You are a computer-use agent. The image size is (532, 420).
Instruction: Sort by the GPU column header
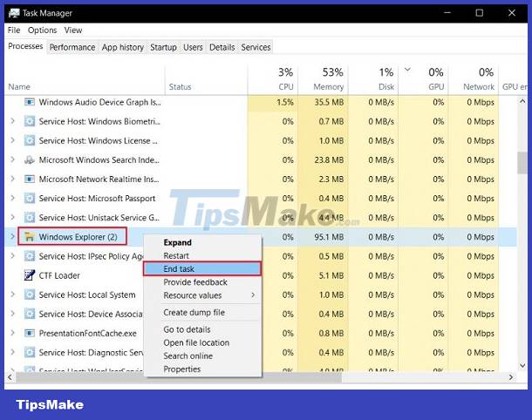424,80
